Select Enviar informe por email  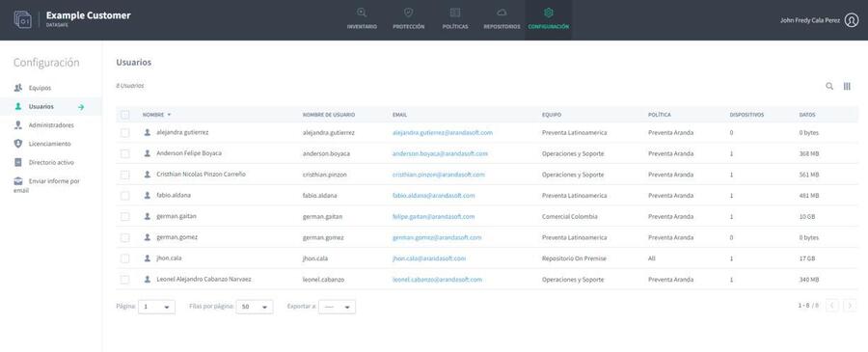46,185
